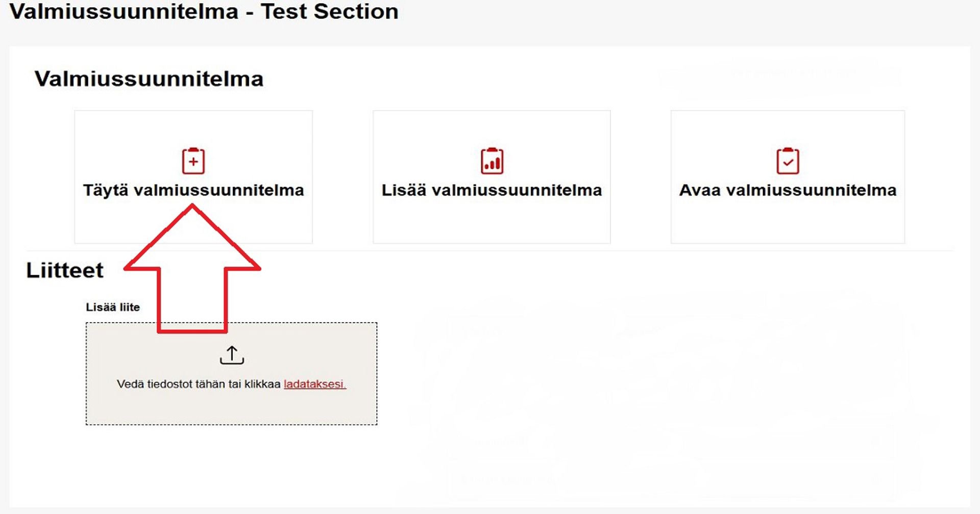Select the checkmark clipboard icon above Avaa valmiussuunnitelma
The width and height of the screenshot is (980, 514).
click(789, 161)
